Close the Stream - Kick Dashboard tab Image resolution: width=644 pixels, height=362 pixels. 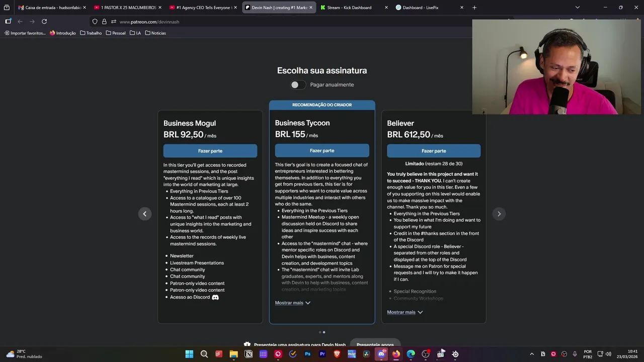386,8
